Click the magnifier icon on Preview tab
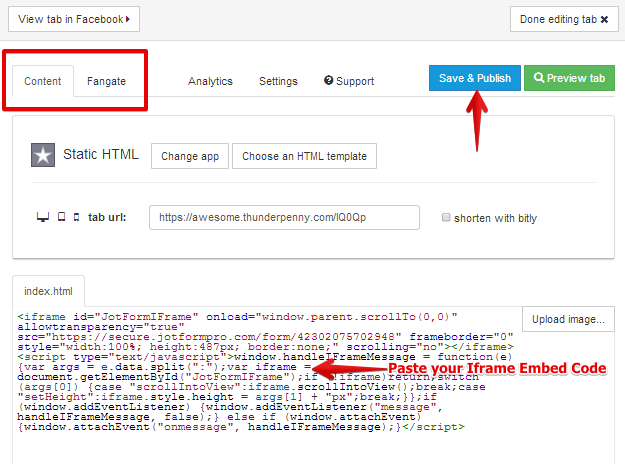The height and width of the screenshot is (464, 625). point(539,79)
